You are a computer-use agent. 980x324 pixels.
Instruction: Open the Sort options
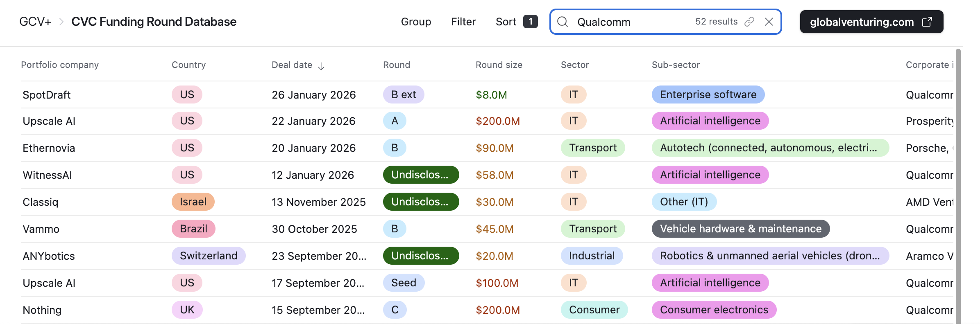click(506, 22)
